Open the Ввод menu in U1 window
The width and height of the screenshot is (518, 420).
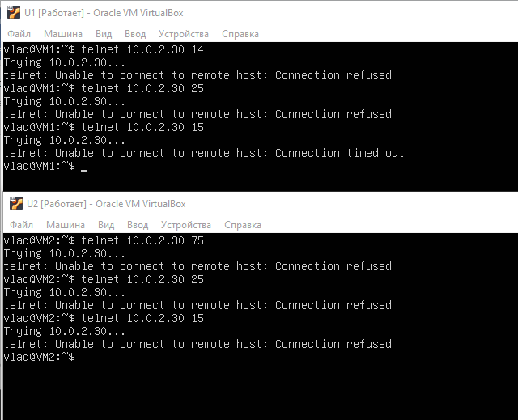135,34
